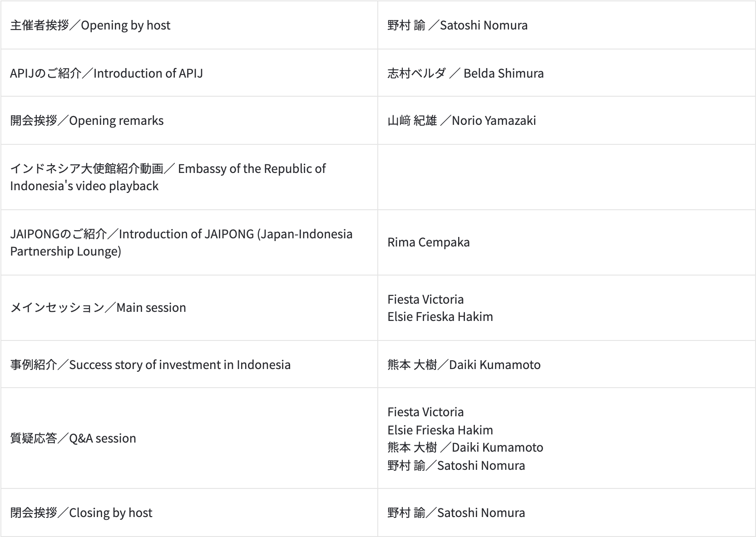Click "Success story of investment in Indonesia" text
Image resolution: width=756 pixels, height=537 pixels.
(150, 365)
